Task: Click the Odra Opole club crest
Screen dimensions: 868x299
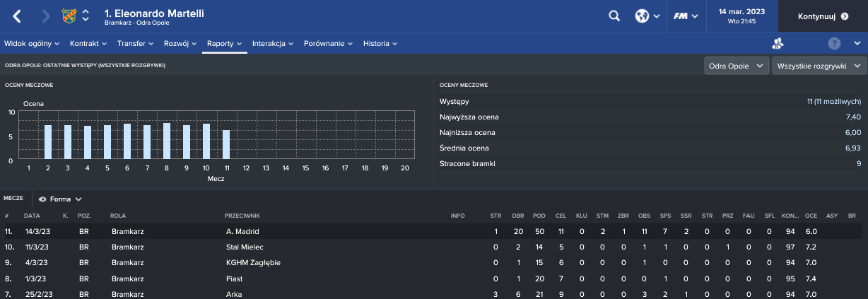Action: [x=69, y=16]
